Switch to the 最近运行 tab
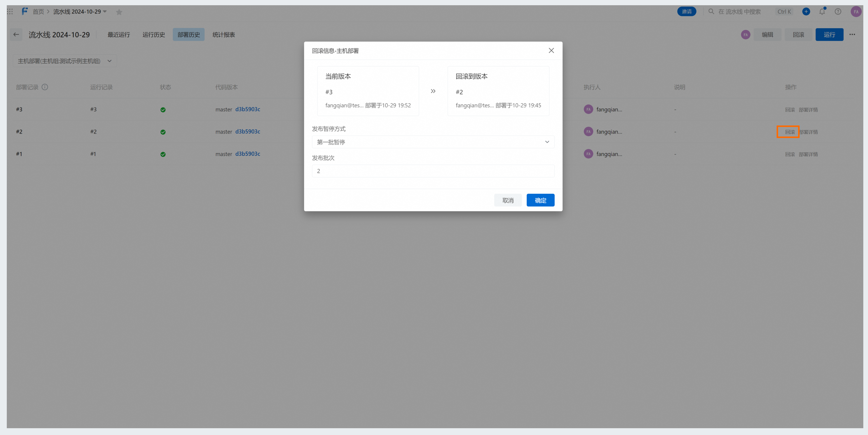The image size is (868, 435). 119,35
